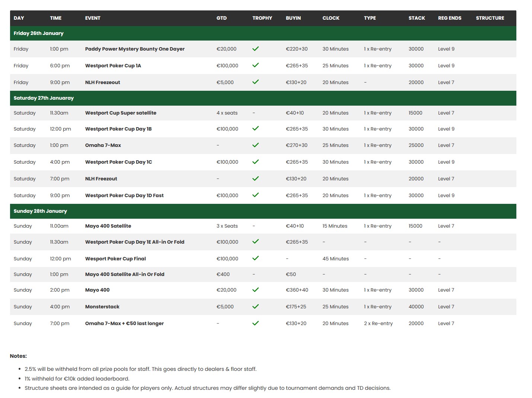The height and width of the screenshot is (398, 532).
Task: Click the trophy checkmark for Westport Poker Cup Day 1C
Action: point(255,162)
